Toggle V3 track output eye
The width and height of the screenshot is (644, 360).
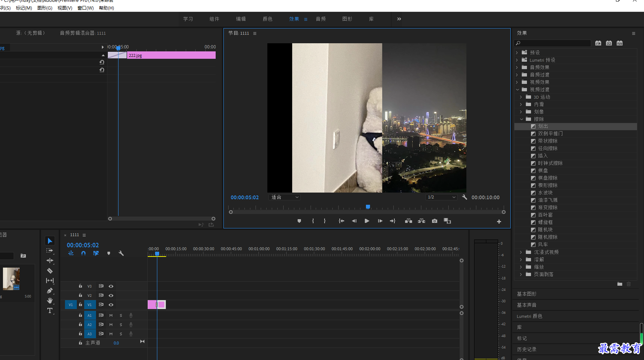pyautogui.click(x=111, y=286)
